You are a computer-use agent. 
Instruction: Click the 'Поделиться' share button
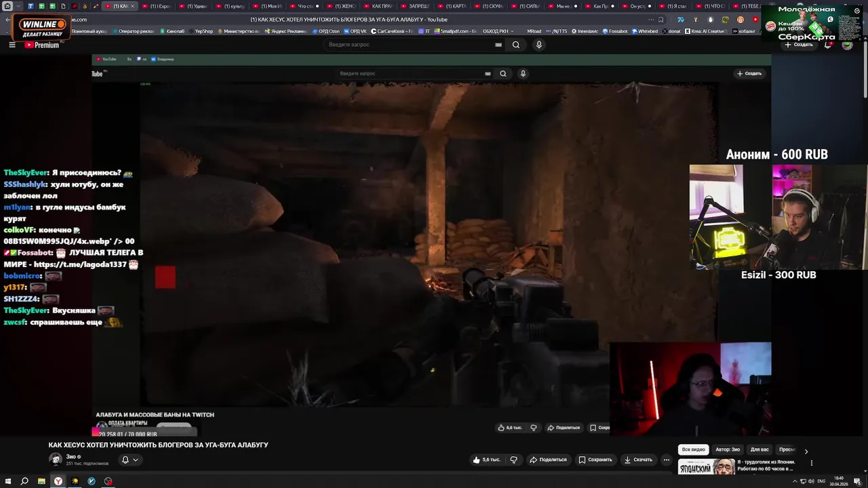pos(548,460)
